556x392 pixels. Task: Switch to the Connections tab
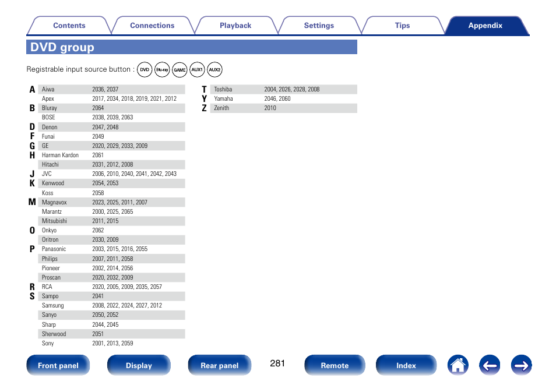[152, 26]
